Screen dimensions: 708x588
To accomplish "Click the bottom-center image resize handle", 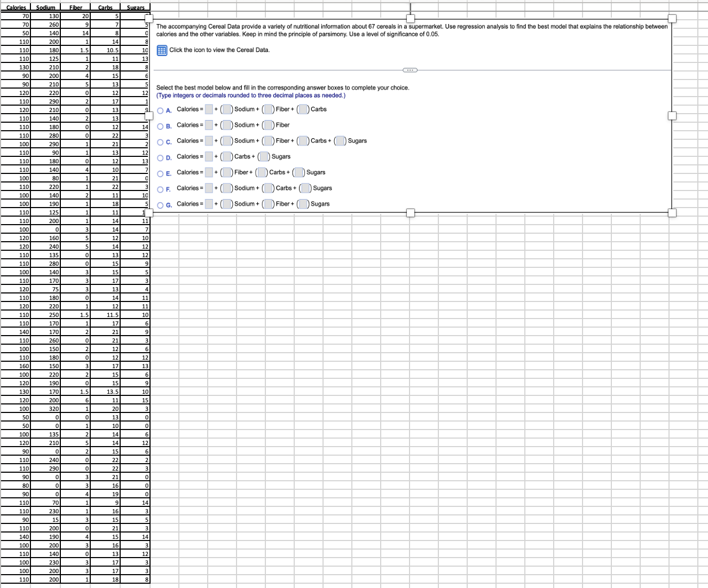I will point(410,213).
